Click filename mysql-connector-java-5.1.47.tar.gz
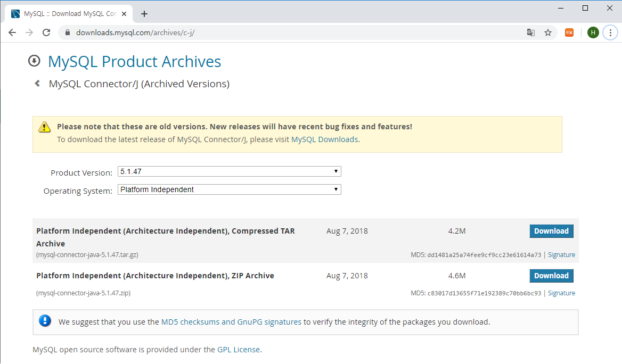 coord(87,255)
